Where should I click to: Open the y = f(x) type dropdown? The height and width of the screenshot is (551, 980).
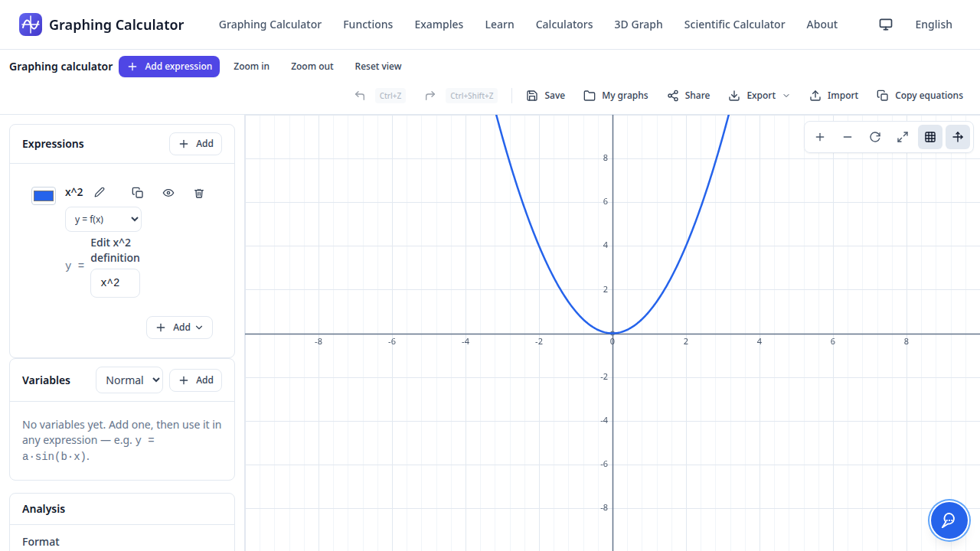(103, 219)
